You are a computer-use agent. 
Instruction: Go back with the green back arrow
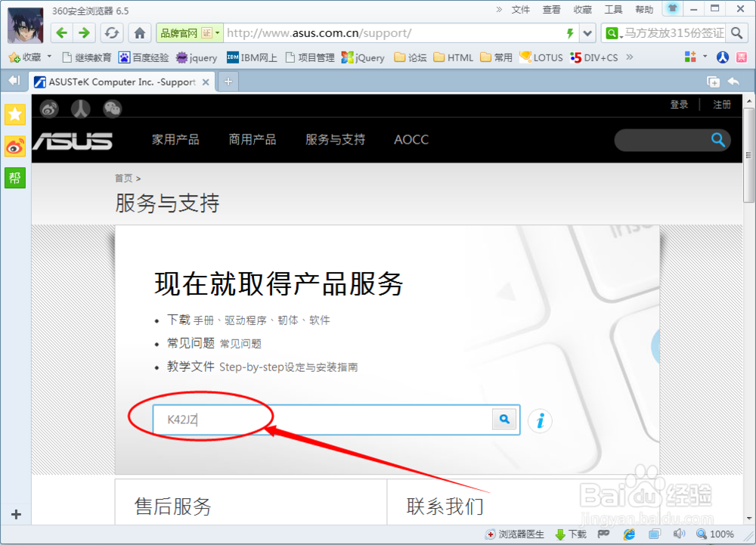click(61, 33)
